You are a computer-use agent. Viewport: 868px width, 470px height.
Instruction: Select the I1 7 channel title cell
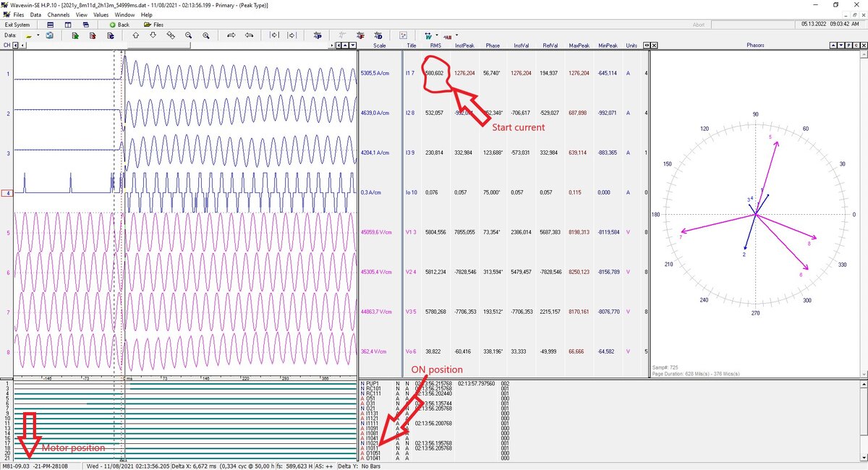(x=411, y=74)
